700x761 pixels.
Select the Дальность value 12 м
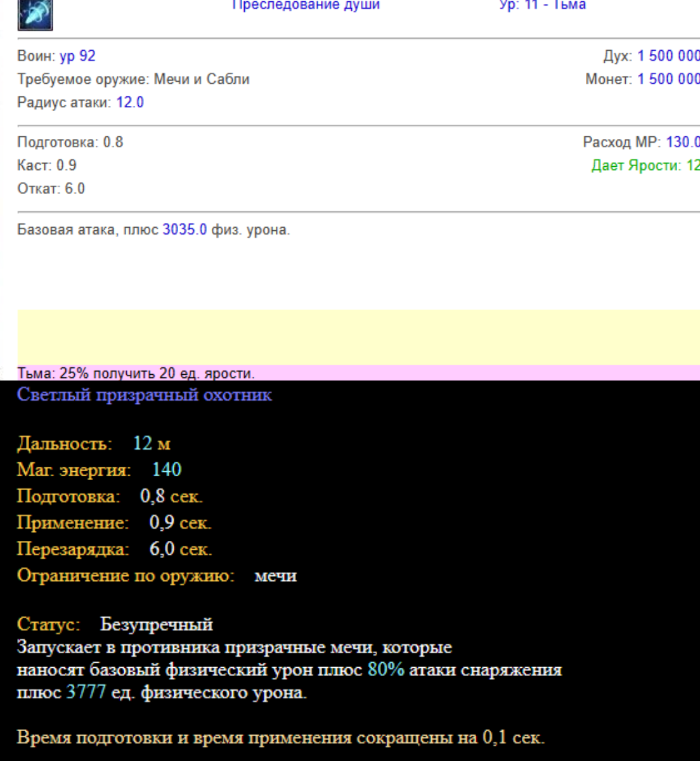152,443
